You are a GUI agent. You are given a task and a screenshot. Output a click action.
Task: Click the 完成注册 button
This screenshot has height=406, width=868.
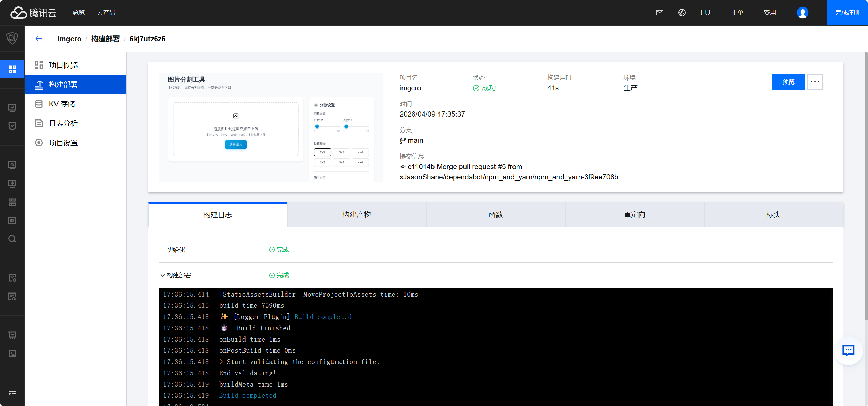coord(847,13)
